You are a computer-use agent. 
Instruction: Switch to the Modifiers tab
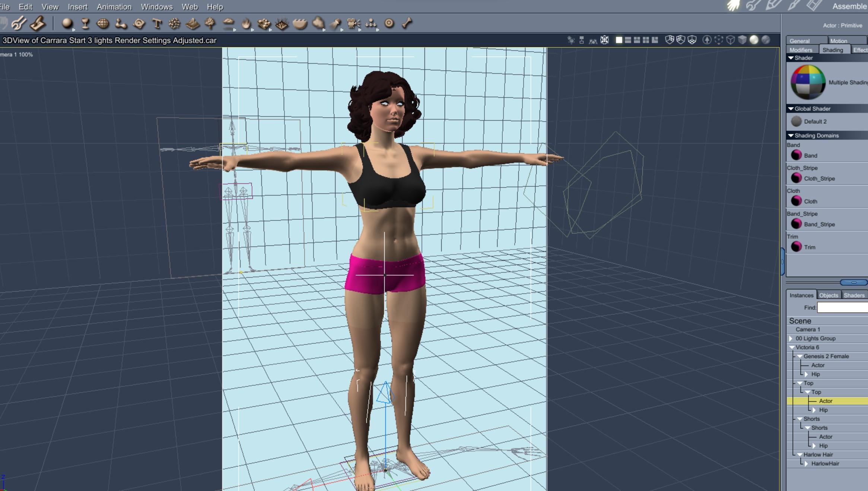click(x=801, y=50)
